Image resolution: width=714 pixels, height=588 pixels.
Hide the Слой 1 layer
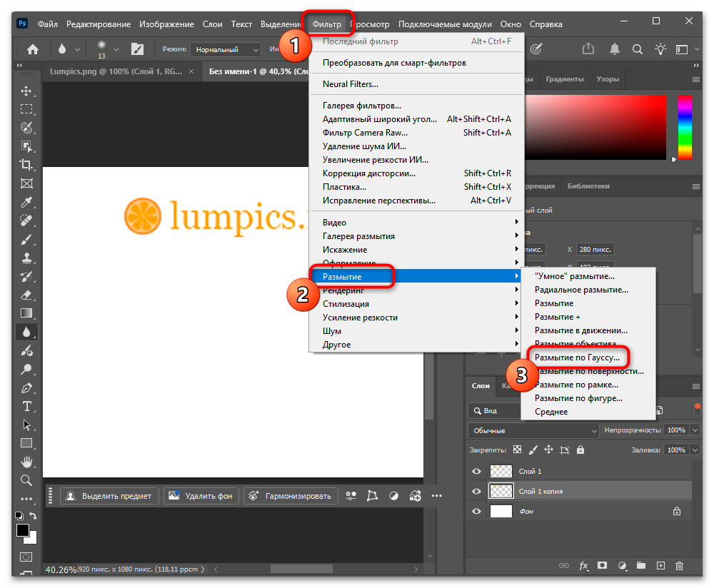tap(476, 471)
